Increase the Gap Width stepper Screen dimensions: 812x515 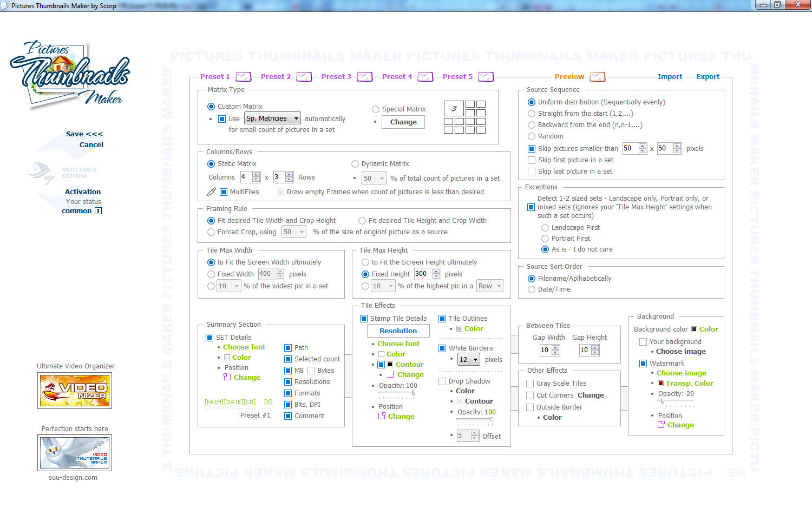coord(555,348)
